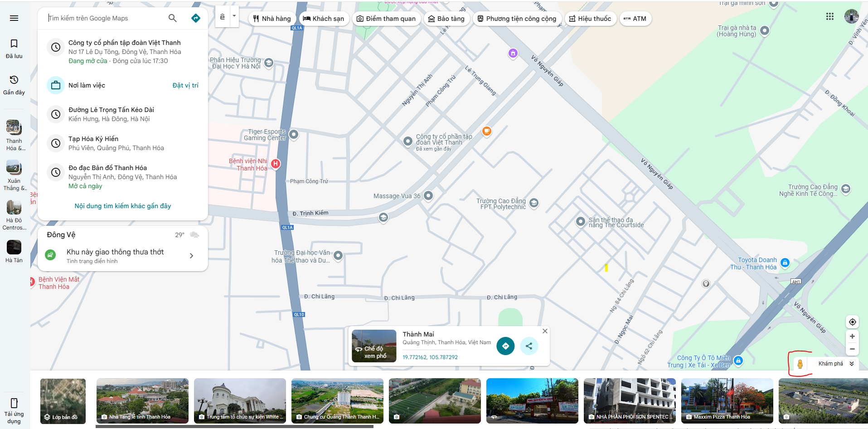
Task: Zoom in with the plus button
Action: point(852,336)
